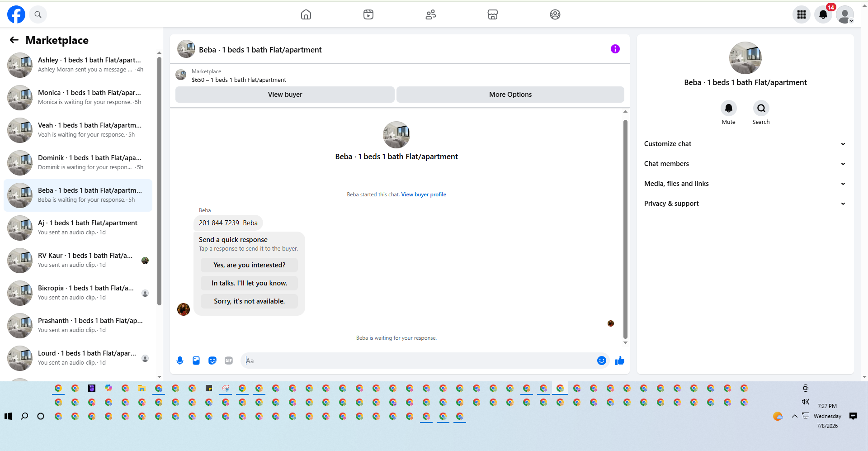Click Beba's phone number message bubble

(x=228, y=223)
